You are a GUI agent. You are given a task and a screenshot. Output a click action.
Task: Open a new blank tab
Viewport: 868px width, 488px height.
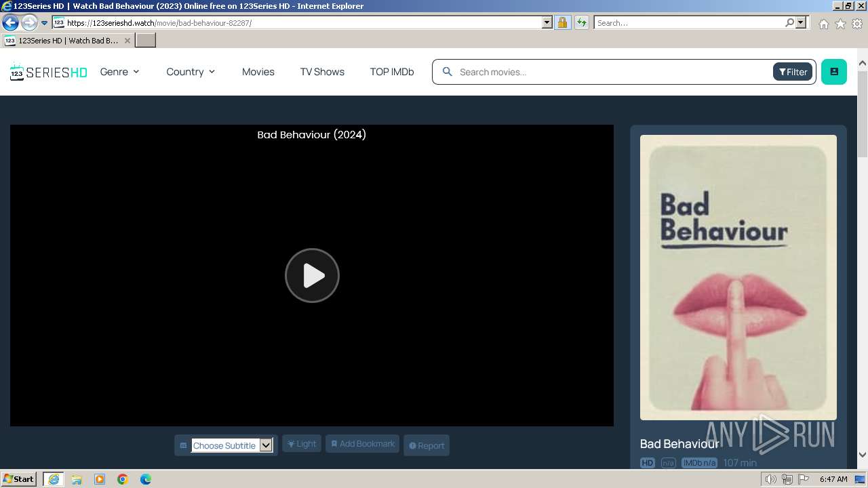coord(146,41)
